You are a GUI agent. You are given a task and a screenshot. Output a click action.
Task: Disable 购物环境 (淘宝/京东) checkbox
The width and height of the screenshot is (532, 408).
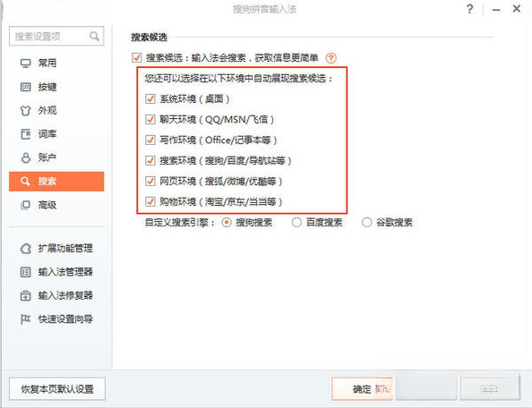point(150,201)
